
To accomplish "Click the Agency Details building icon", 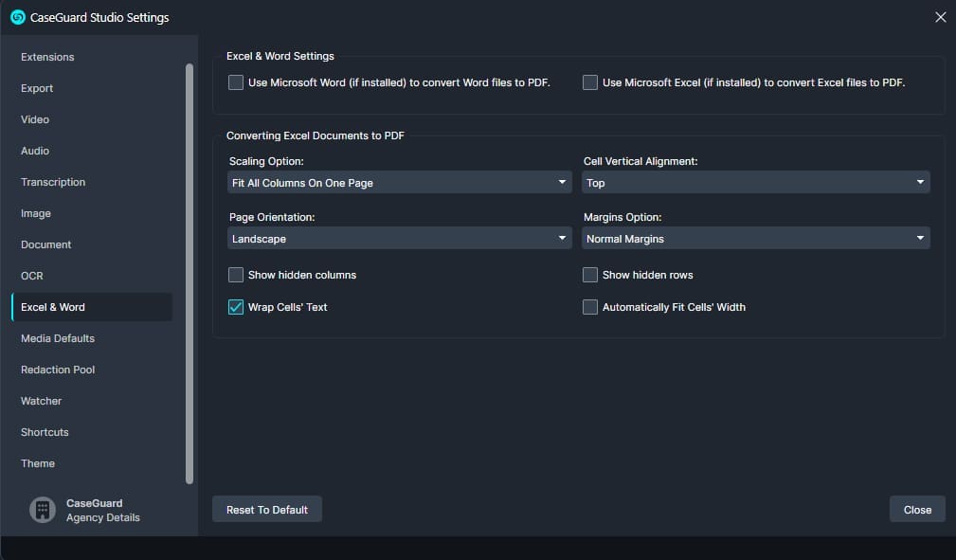I will pyautogui.click(x=42, y=510).
